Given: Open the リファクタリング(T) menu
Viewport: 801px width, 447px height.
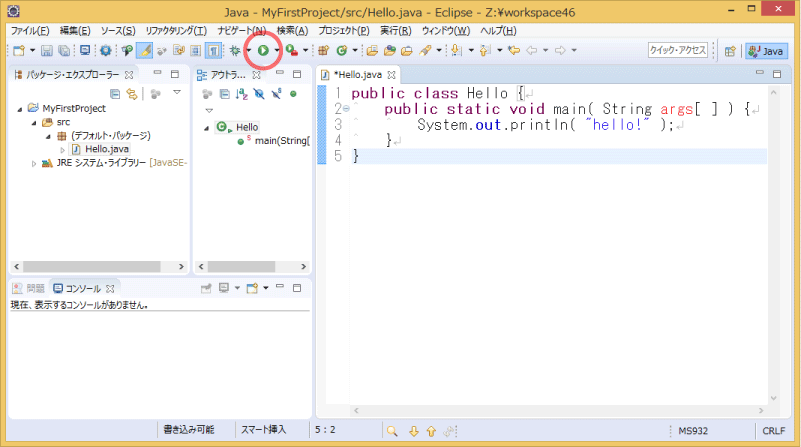Looking at the screenshot, I should click(x=176, y=31).
